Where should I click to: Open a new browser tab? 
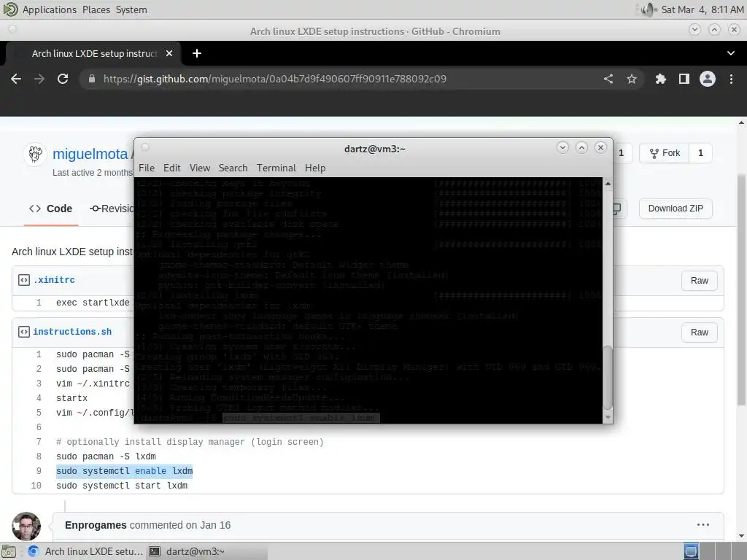(x=197, y=53)
